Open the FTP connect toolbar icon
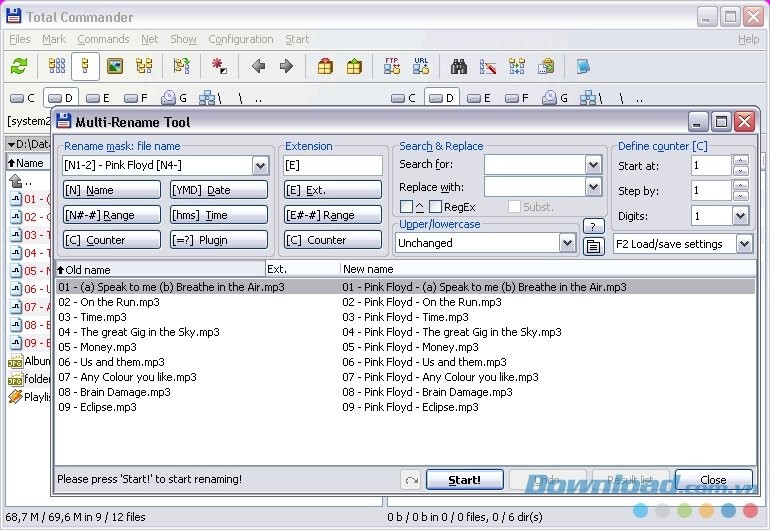This screenshot has height=530, width=770. coord(392,67)
